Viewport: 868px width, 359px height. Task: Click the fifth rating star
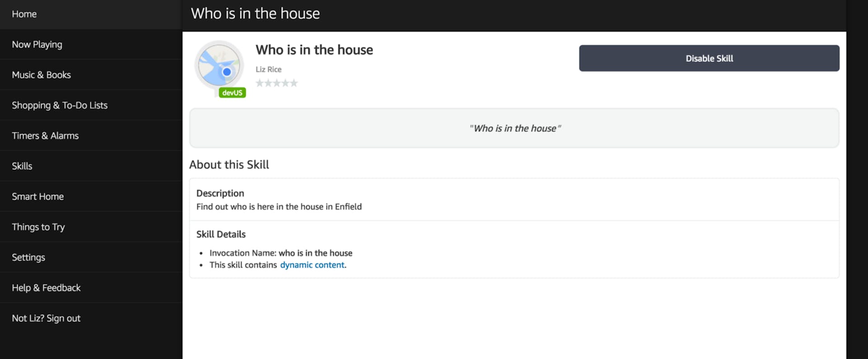[x=294, y=83]
